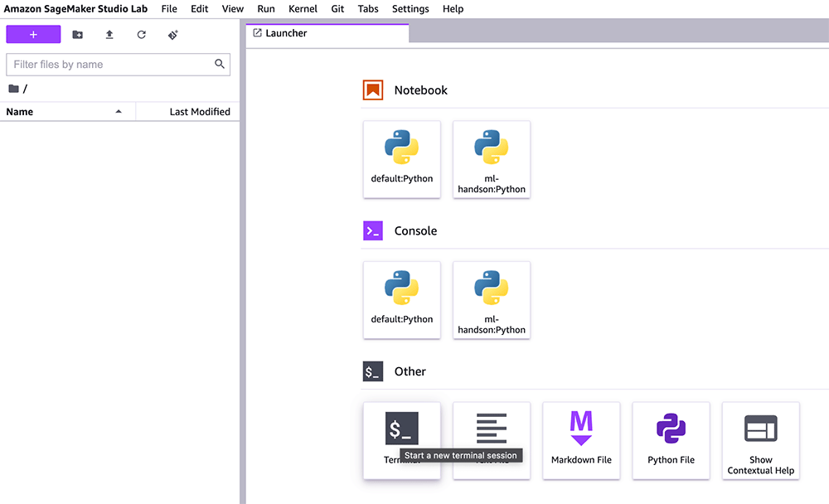Open Show Contextual Help
Screen dimensions: 829x504
(x=760, y=440)
